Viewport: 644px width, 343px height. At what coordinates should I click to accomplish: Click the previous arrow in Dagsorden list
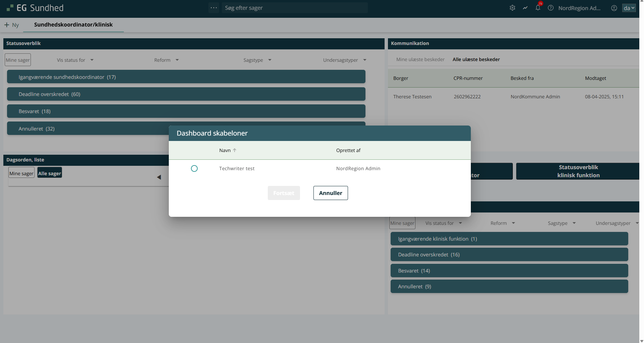click(x=159, y=177)
